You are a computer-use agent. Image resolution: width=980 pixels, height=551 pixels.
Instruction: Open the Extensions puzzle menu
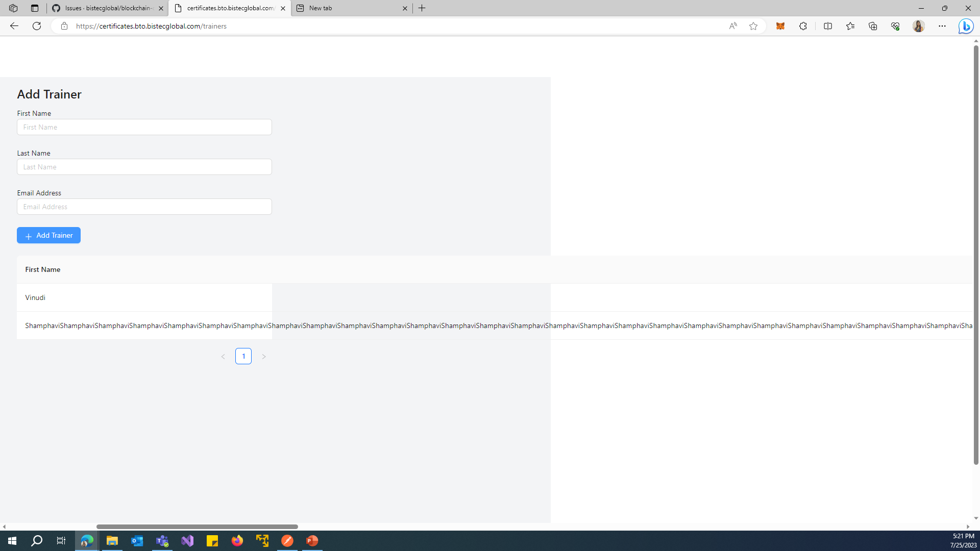pyautogui.click(x=803, y=26)
